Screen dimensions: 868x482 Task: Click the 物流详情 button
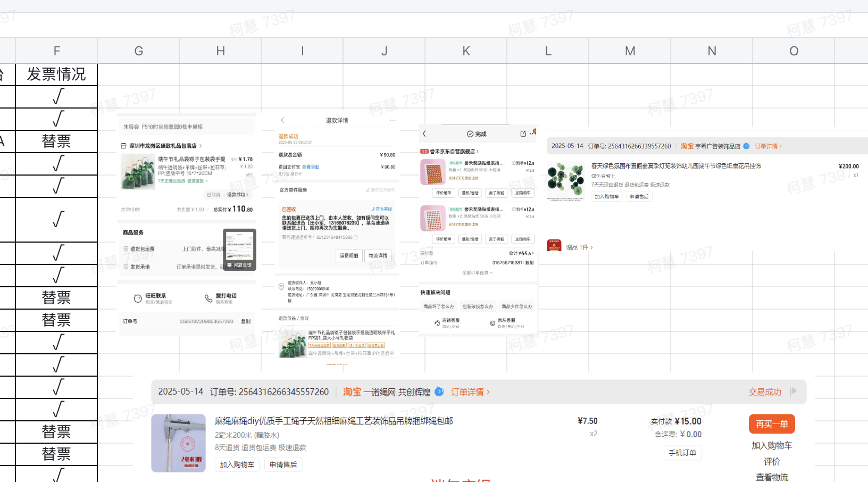click(378, 256)
